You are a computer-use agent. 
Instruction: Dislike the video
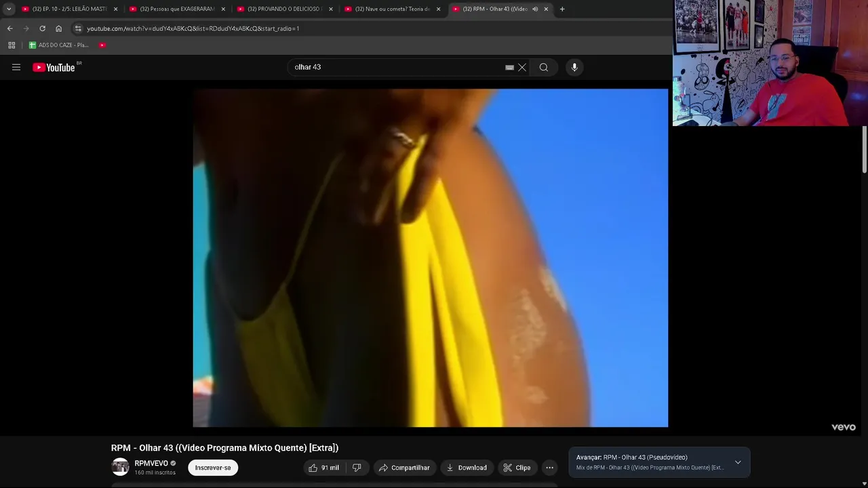[357, 468]
